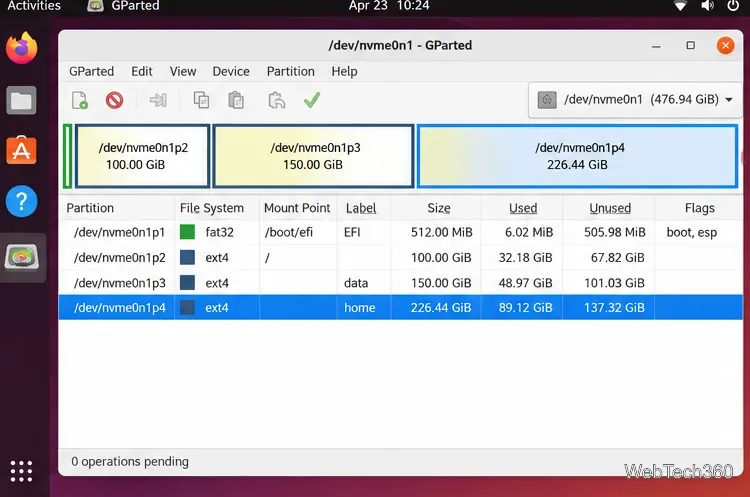Click the 32.18 GiB used value
750x497 pixels.
coord(525,258)
